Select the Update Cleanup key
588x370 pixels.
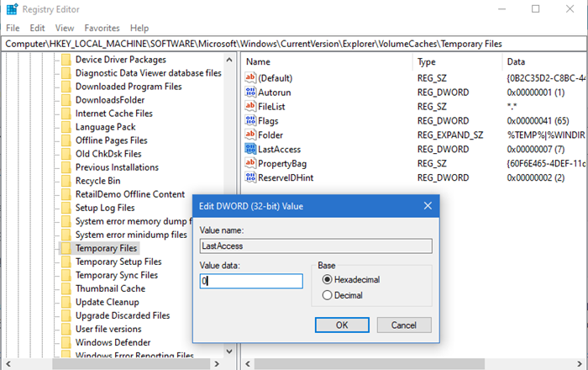click(x=108, y=303)
